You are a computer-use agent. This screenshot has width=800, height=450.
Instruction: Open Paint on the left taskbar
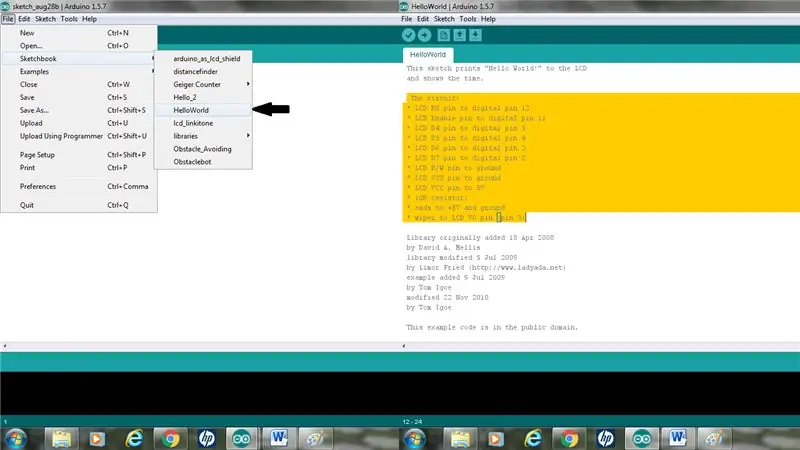(x=315, y=439)
